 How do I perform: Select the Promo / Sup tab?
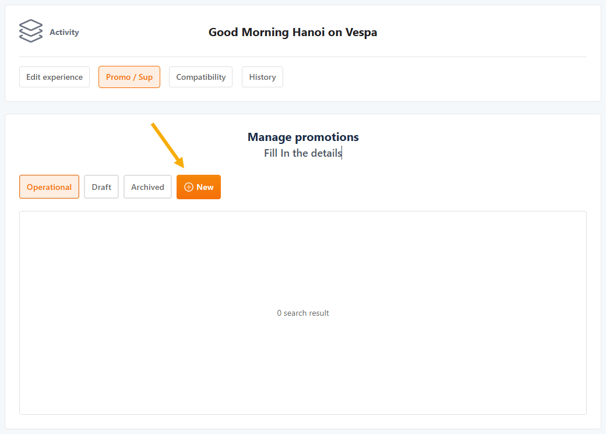(129, 77)
